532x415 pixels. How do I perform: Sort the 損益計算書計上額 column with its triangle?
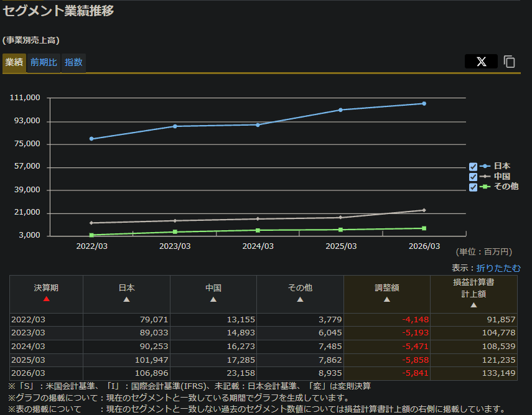[x=474, y=305]
